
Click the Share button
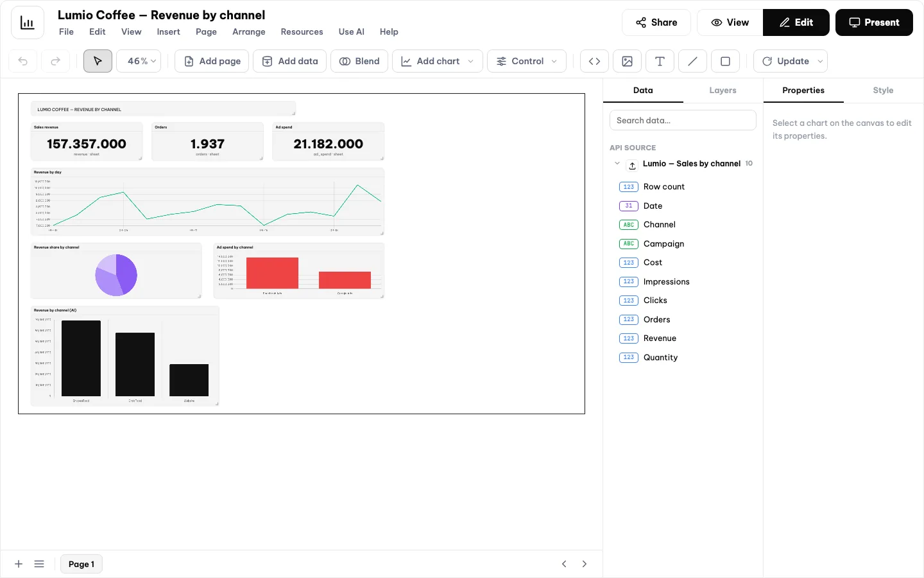point(656,22)
